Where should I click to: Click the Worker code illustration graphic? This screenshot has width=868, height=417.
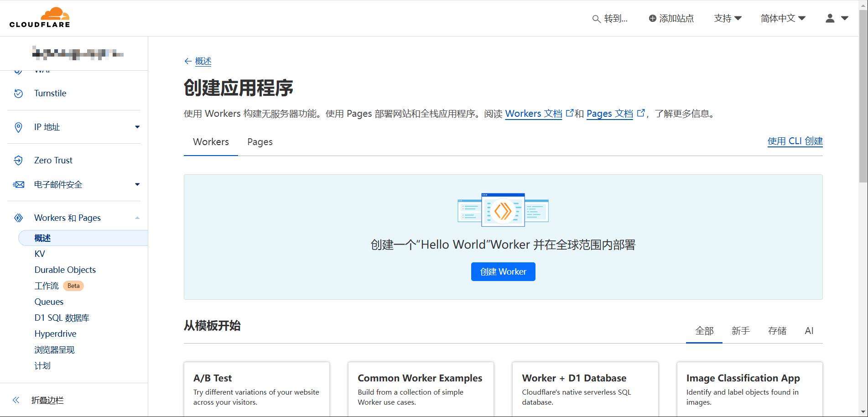(x=503, y=210)
